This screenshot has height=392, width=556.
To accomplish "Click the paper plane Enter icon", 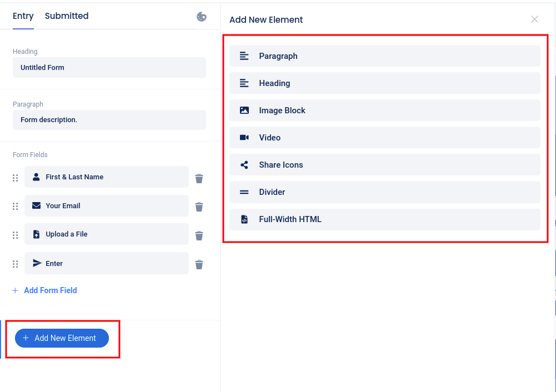I will pos(37,263).
